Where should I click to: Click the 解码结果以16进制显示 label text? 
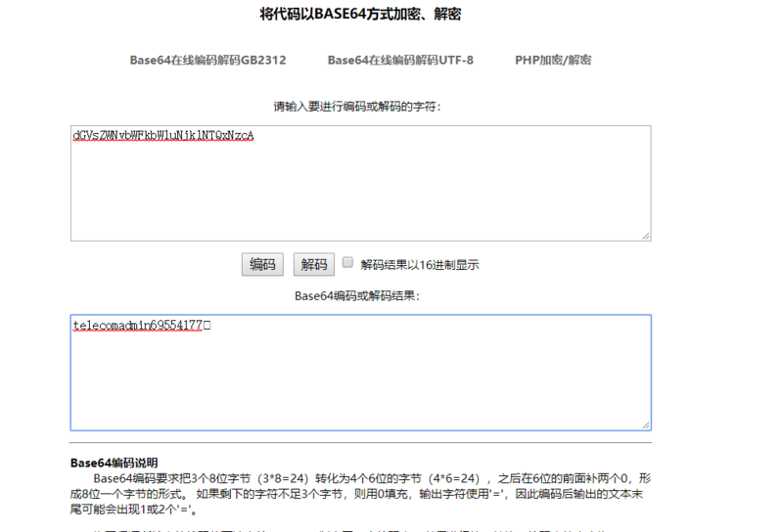pyautogui.click(x=420, y=265)
